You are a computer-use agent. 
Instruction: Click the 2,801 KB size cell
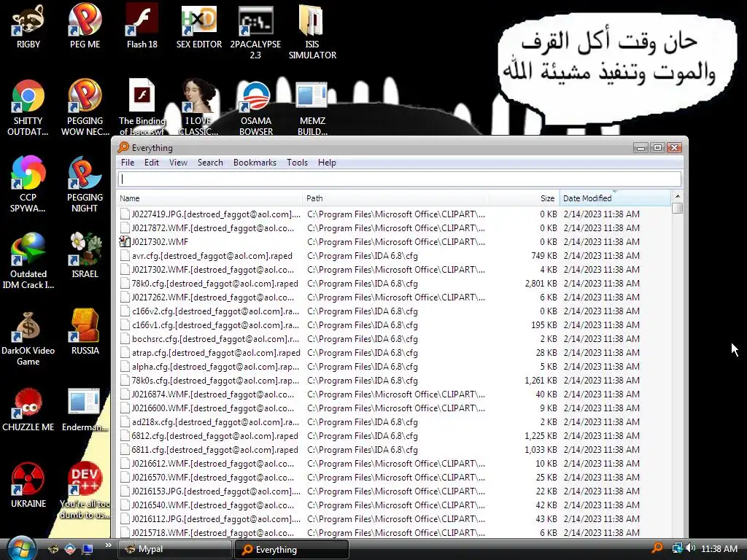click(x=541, y=284)
